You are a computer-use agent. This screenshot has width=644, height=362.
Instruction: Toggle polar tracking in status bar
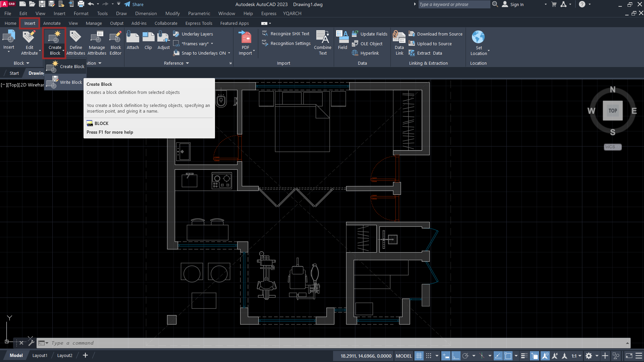(x=465, y=356)
